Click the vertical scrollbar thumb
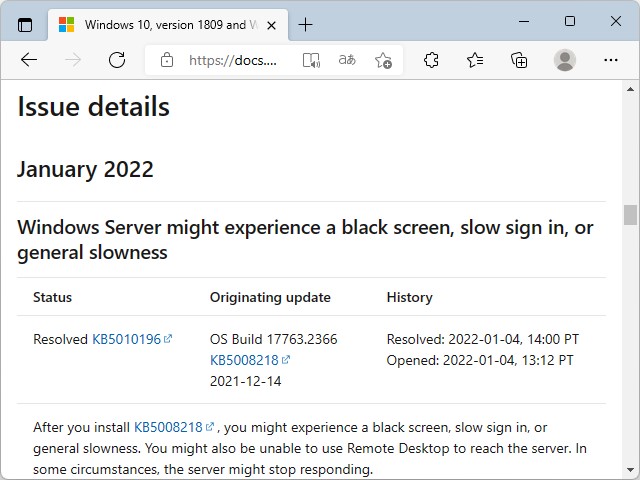Image resolution: width=640 pixels, height=480 pixels. [630, 215]
